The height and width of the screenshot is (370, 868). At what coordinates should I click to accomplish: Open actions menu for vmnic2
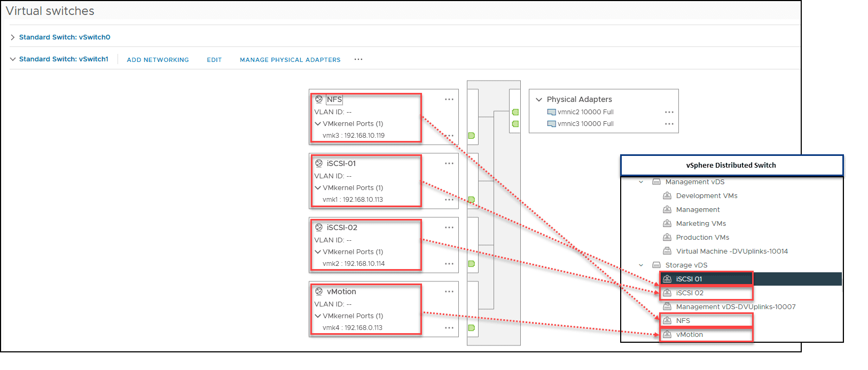[669, 112]
